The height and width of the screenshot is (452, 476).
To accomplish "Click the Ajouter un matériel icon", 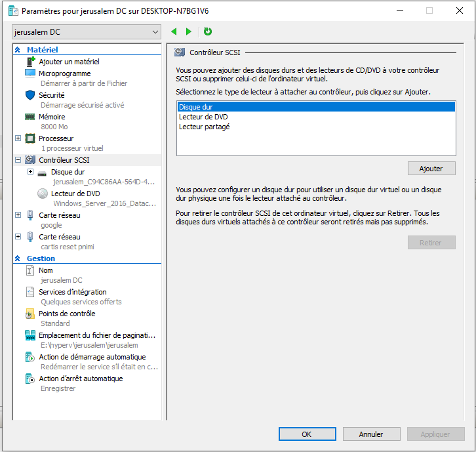I will tap(30, 62).
